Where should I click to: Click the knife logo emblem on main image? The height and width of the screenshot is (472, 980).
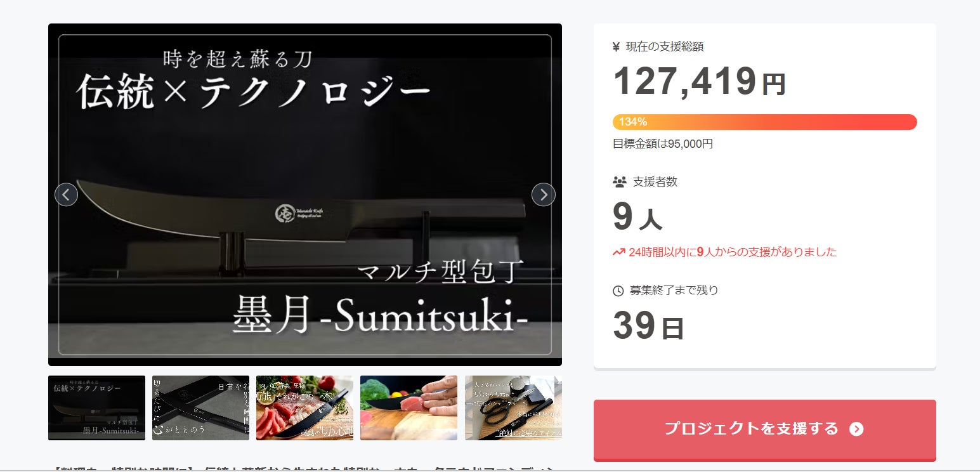point(285,214)
